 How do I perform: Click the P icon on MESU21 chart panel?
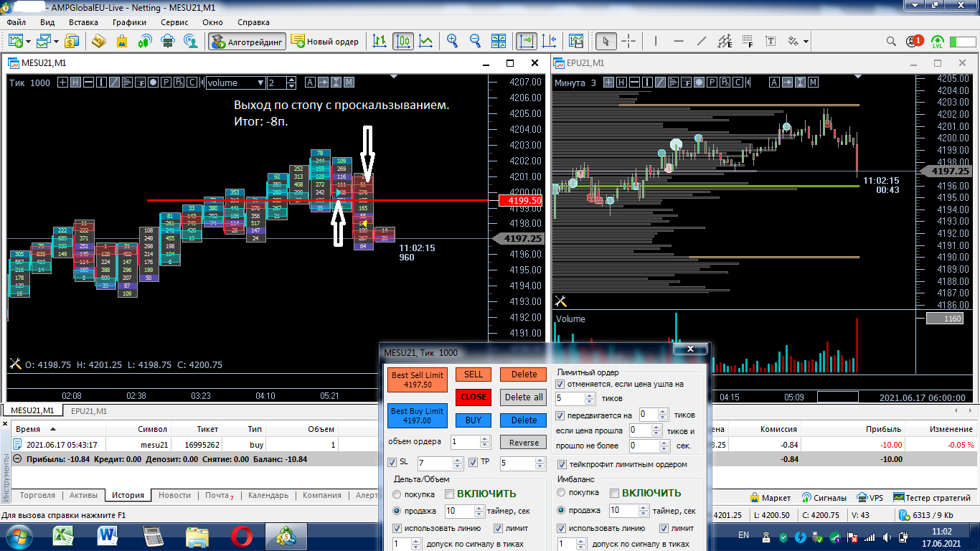(x=166, y=83)
